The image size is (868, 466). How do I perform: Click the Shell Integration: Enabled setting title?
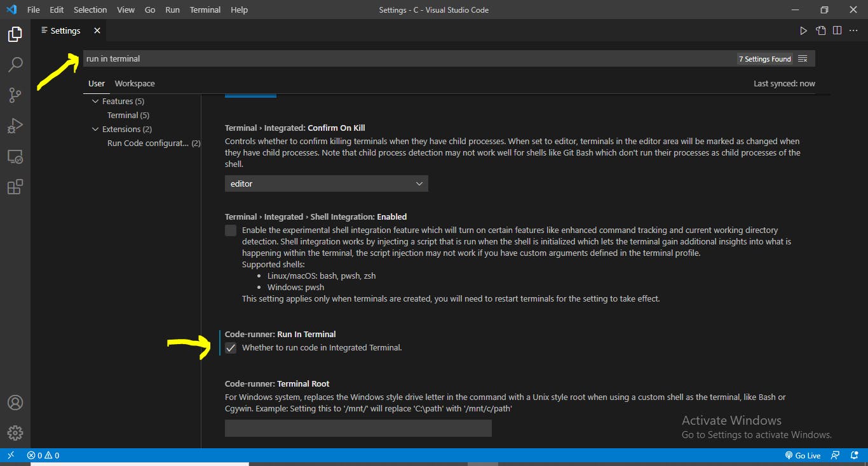tap(316, 217)
